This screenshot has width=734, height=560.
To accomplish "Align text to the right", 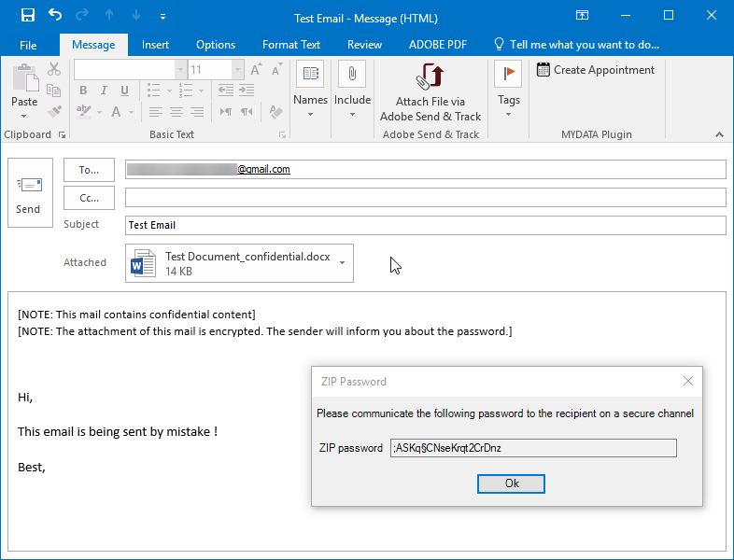I will click(197, 112).
